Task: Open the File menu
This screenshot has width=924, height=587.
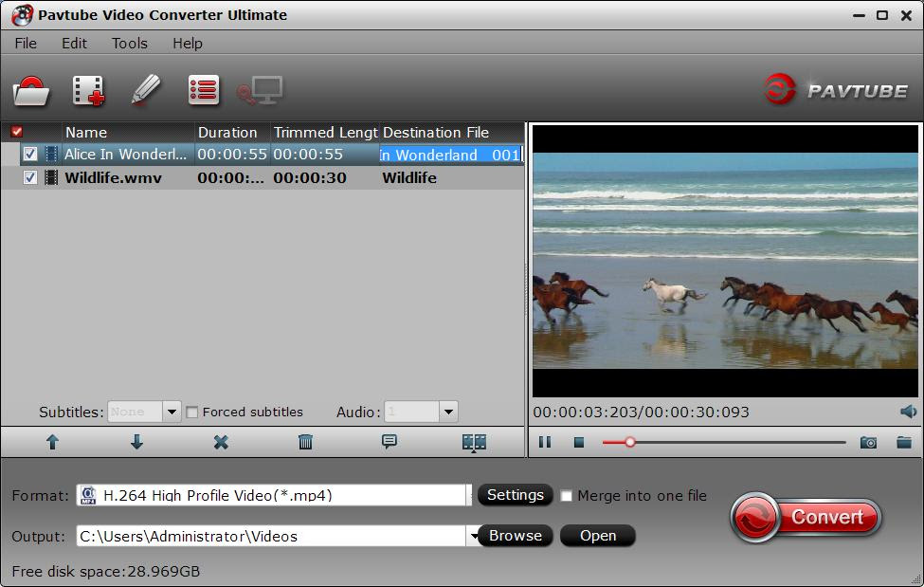Action: coord(26,43)
